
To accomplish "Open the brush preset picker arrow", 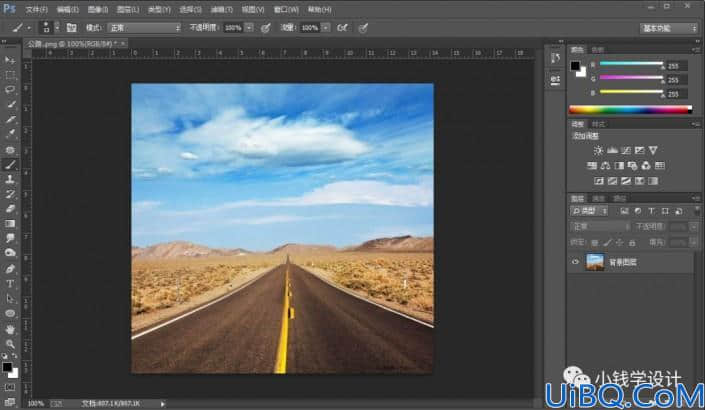I will tap(57, 28).
